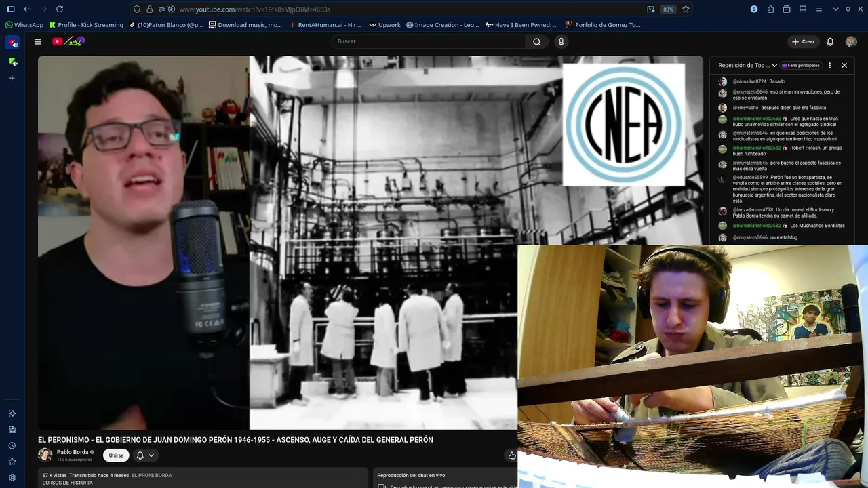The height and width of the screenshot is (488, 868).
Task: Reload the page with the refresh icon
Action: [60, 9]
